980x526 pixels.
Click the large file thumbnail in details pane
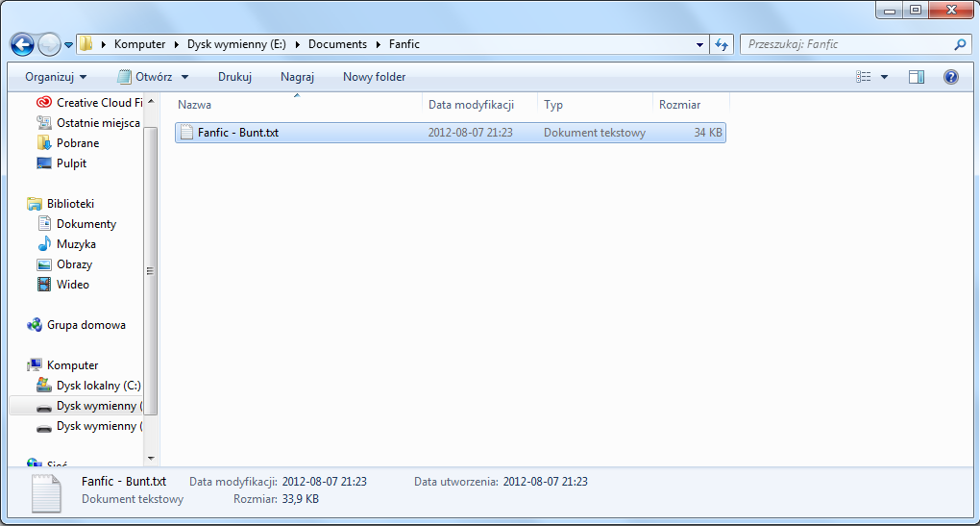pos(46,493)
